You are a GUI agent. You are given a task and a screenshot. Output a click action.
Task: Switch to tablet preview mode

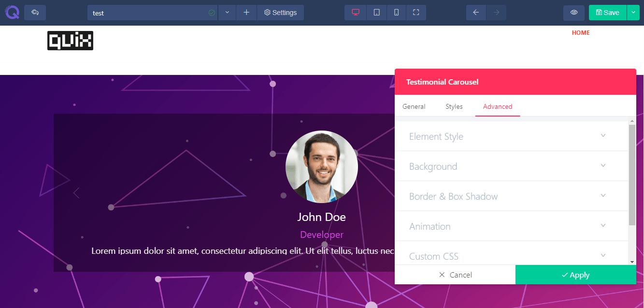coord(376,13)
